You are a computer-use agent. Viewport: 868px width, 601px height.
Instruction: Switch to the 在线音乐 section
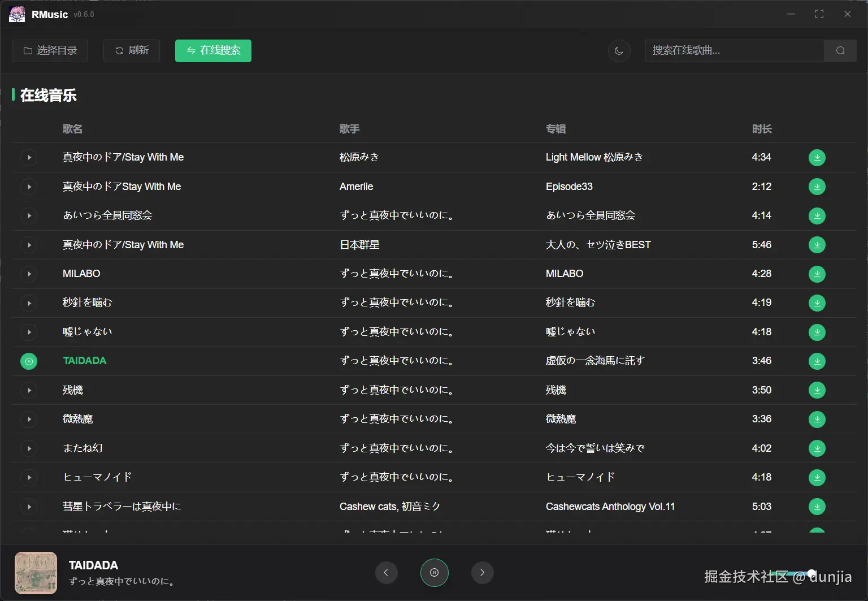(48, 95)
